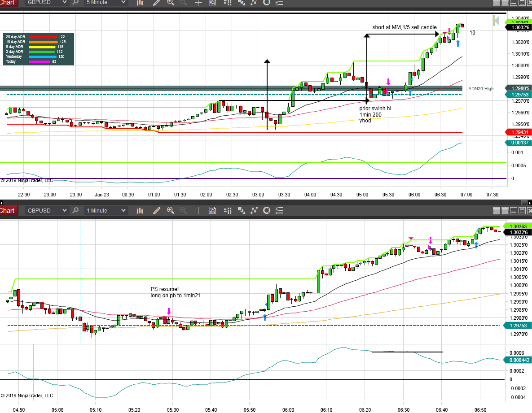Open drawing tools pencil in 5 Minute chart
Image resolution: width=532 pixels, height=413 pixels.
click(x=157, y=3)
